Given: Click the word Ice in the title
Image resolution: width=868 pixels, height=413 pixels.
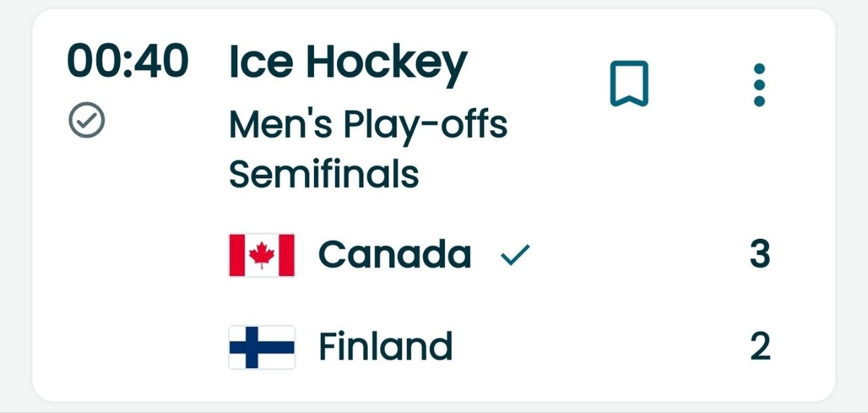Looking at the screenshot, I should pos(261,64).
